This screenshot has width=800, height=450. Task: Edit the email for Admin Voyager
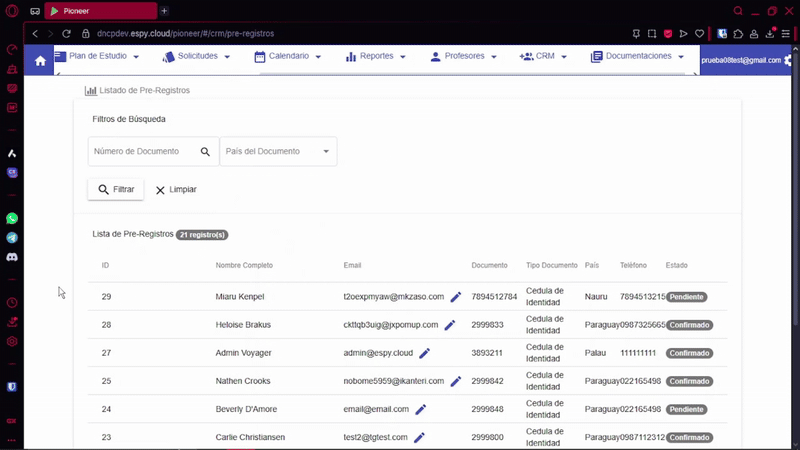425,353
